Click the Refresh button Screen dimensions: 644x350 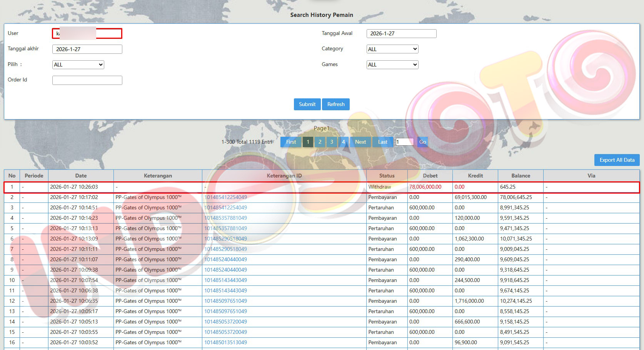(336, 104)
